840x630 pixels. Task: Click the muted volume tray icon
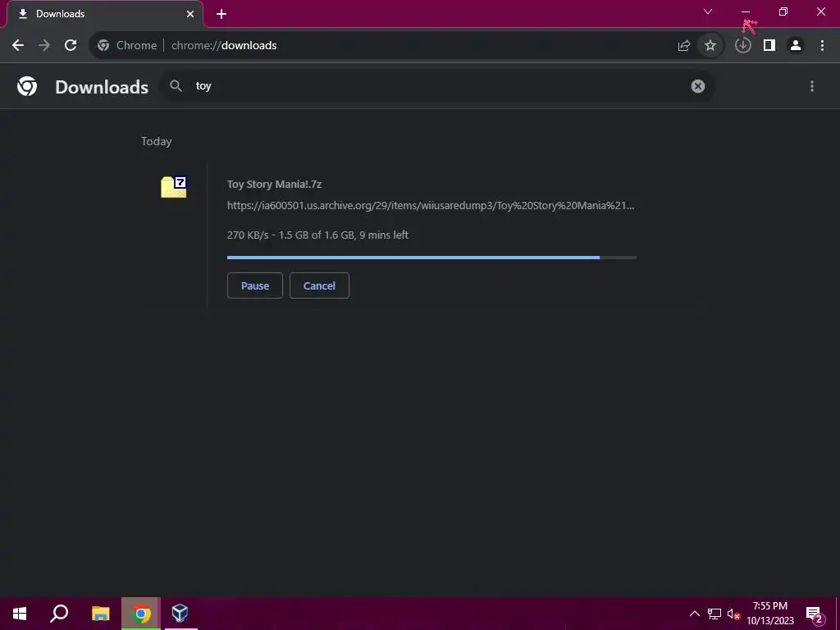(x=733, y=614)
